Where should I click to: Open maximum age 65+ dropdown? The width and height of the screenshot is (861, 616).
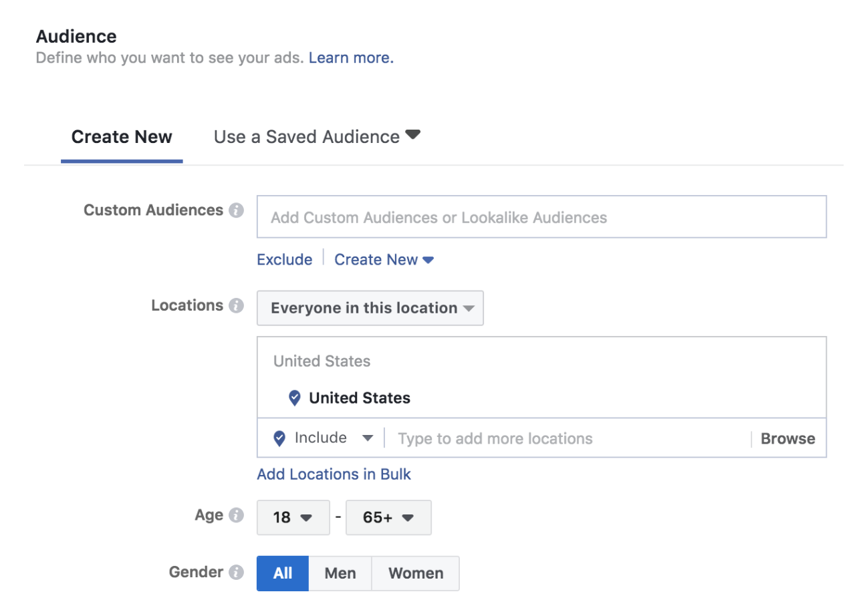[388, 518]
